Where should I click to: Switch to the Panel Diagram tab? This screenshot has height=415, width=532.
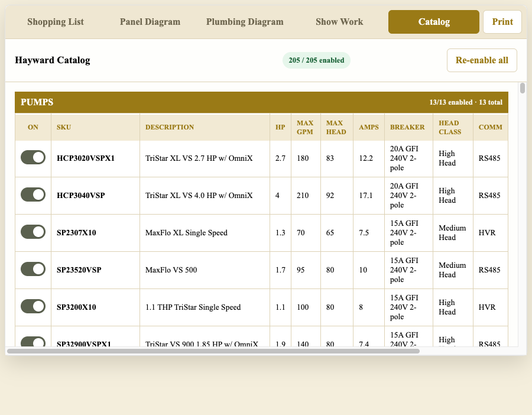[x=150, y=22]
